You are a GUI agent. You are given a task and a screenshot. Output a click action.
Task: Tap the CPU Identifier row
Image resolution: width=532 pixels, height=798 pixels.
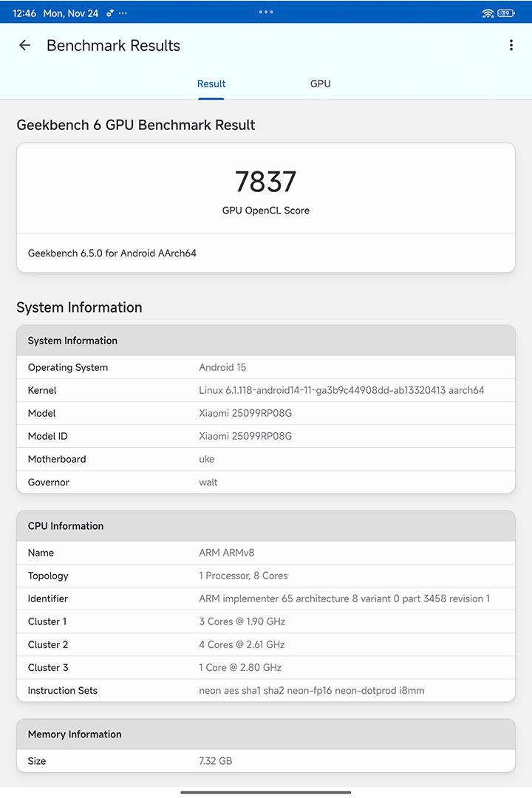[x=265, y=598]
